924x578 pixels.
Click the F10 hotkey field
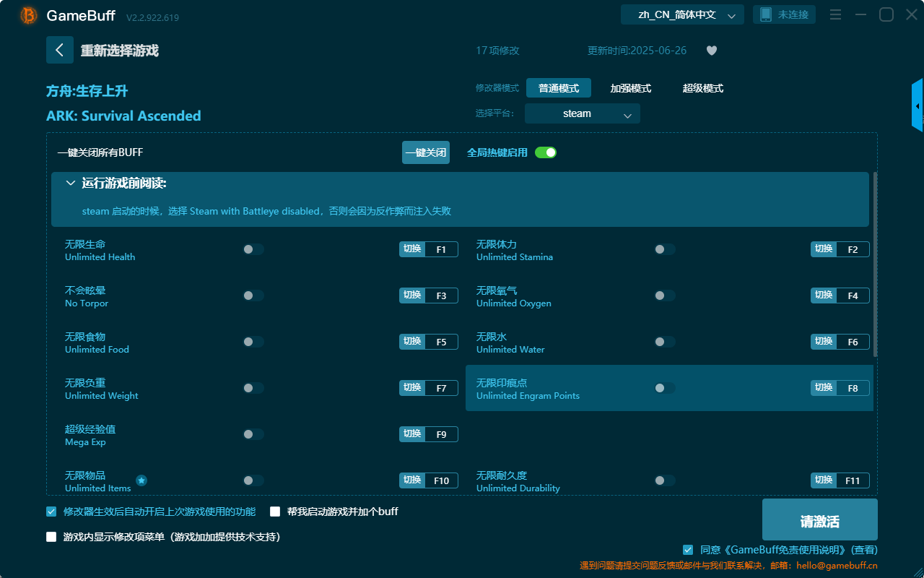pyautogui.click(x=441, y=480)
